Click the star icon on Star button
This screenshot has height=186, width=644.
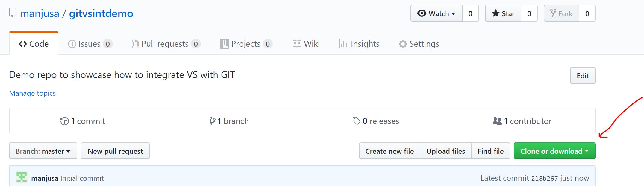pos(495,13)
